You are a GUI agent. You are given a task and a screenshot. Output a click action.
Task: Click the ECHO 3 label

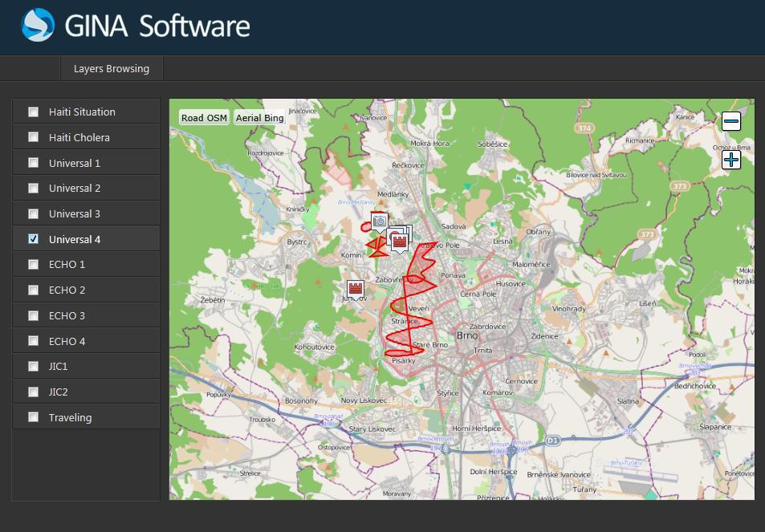67,315
